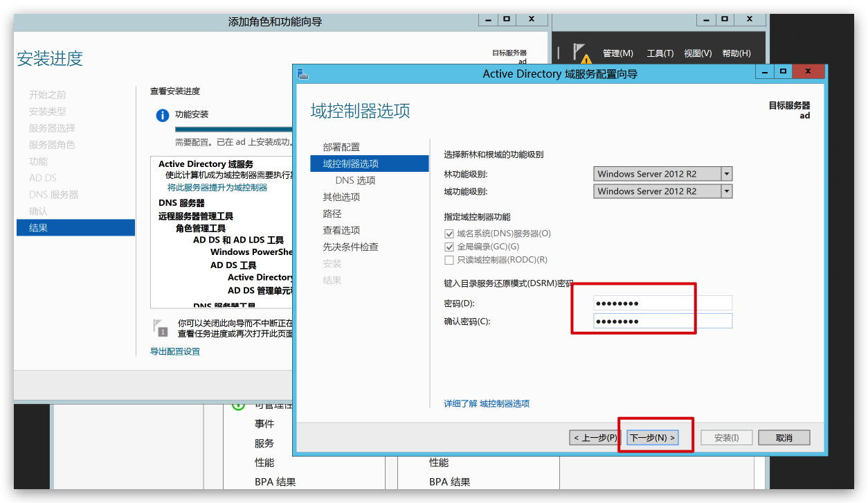The width and height of the screenshot is (868, 503).
Task: Open the 林功能级别 dropdown
Action: coord(726,174)
